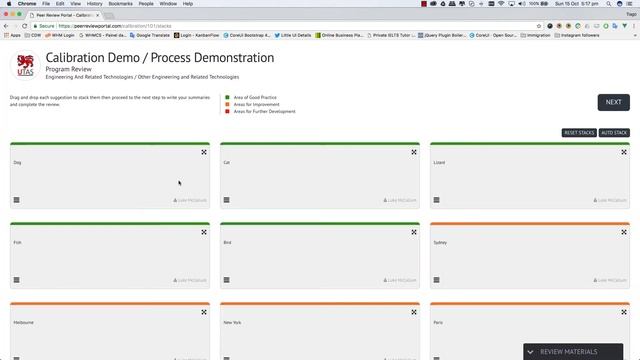
Task: Click the orange Areas for Improvement swatch
Action: (227, 104)
